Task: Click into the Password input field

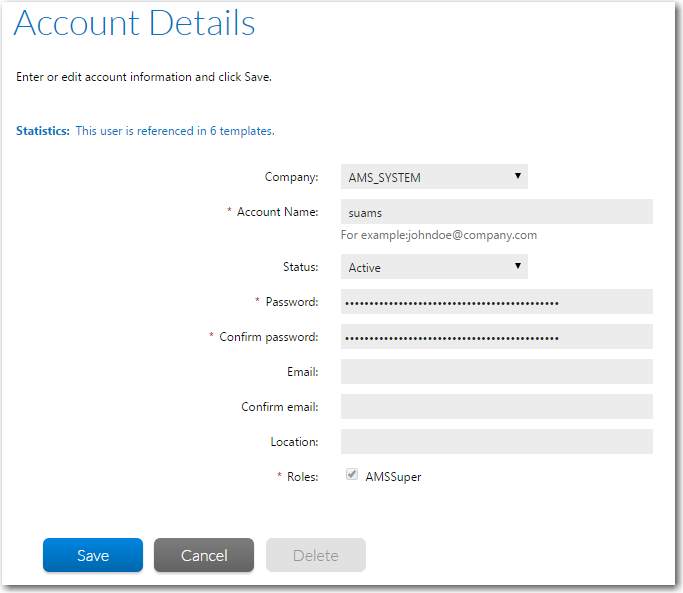Action: 496,302
